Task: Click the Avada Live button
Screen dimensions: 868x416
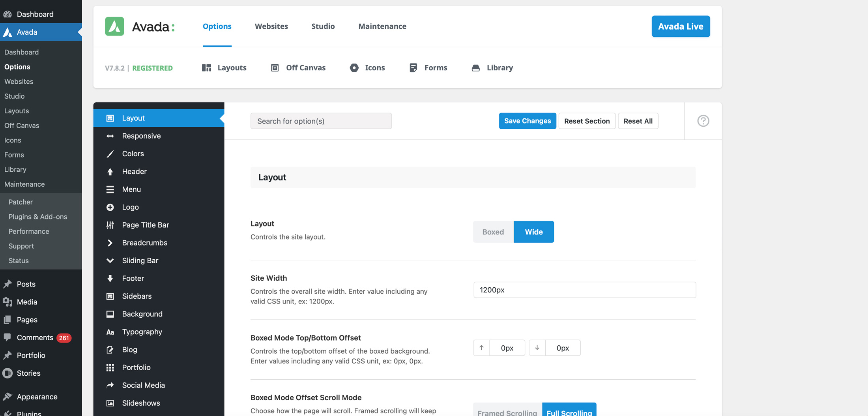Action: [x=681, y=26]
